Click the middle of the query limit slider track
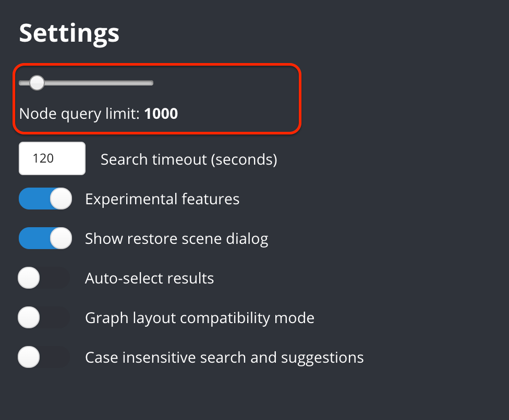Viewport: 509px width, 420px height. pyautogui.click(x=86, y=83)
